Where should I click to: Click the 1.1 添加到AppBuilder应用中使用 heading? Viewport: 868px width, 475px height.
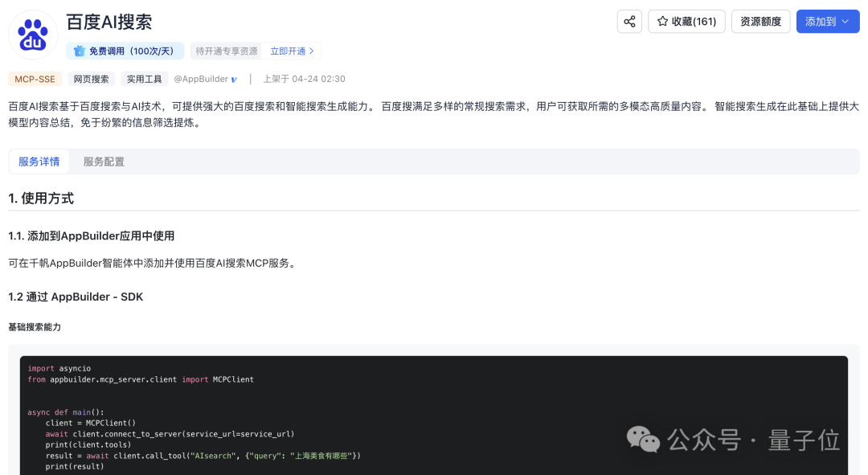92,235
